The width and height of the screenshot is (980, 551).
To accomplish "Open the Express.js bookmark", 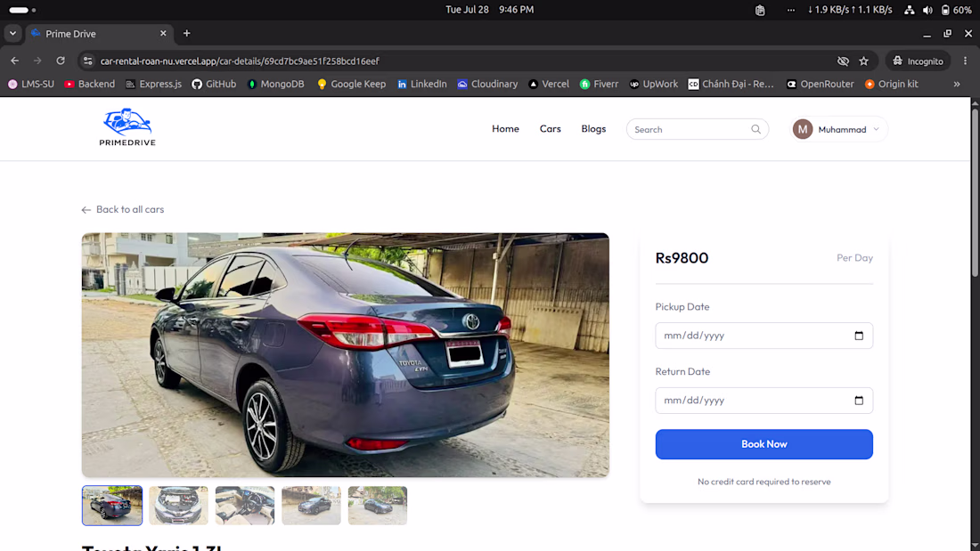I will [x=153, y=84].
